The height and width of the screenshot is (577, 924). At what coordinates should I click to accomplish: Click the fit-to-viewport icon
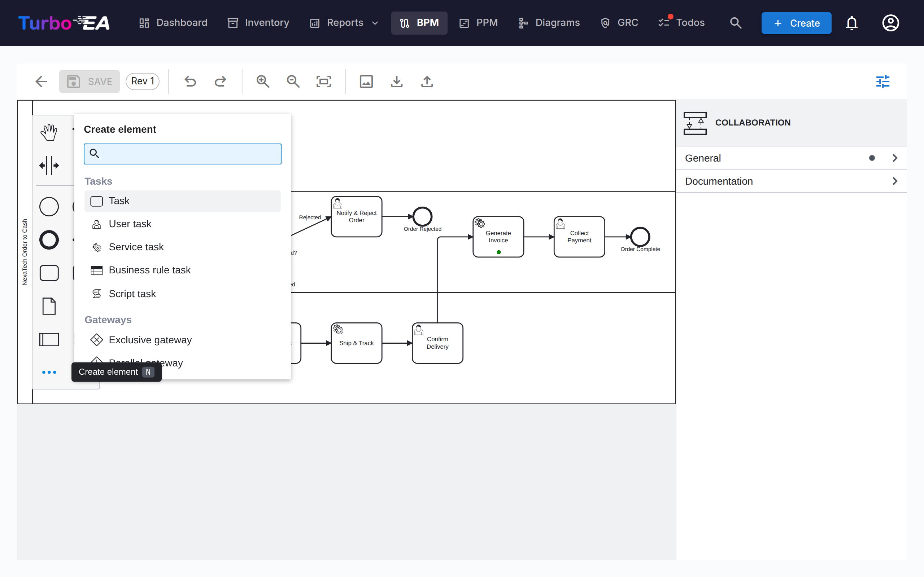[x=323, y=82]
